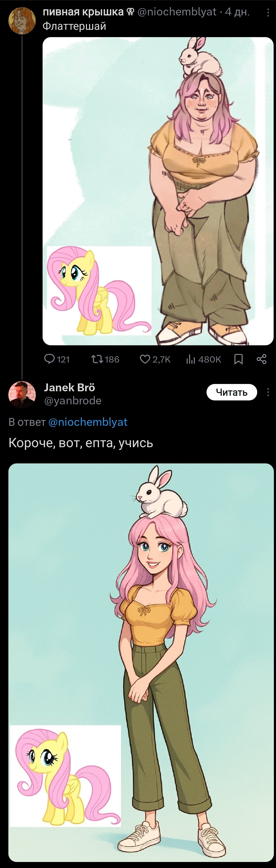Screen dimensions: 276x868
Task: Open пивная крышка profile avatar
Action: pos(22,21)
